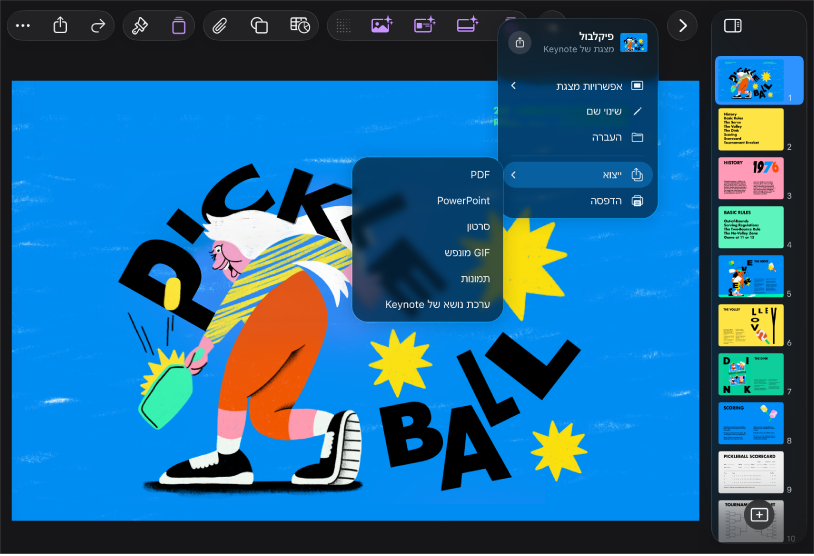Open the shapes insert icon

[x=259, y=25]
